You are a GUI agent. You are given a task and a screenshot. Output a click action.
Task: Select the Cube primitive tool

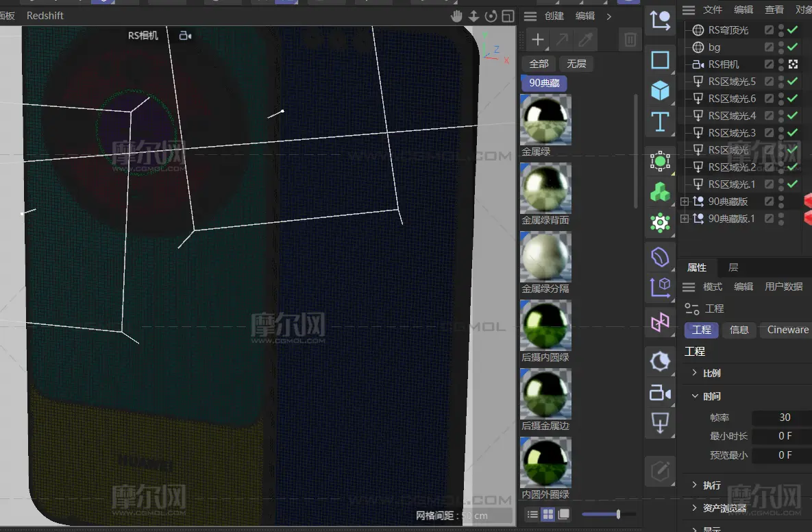660,91
